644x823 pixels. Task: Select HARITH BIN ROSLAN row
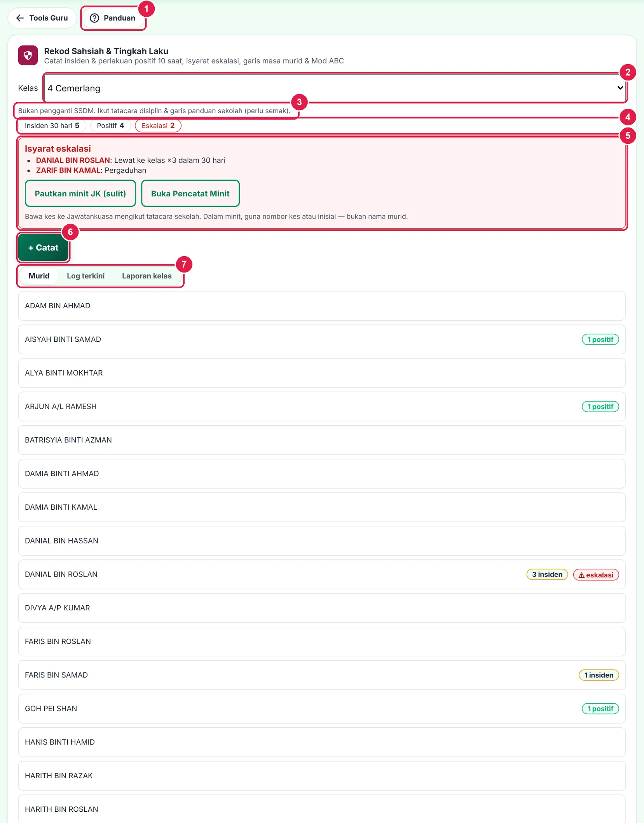(x=322, y=809)
